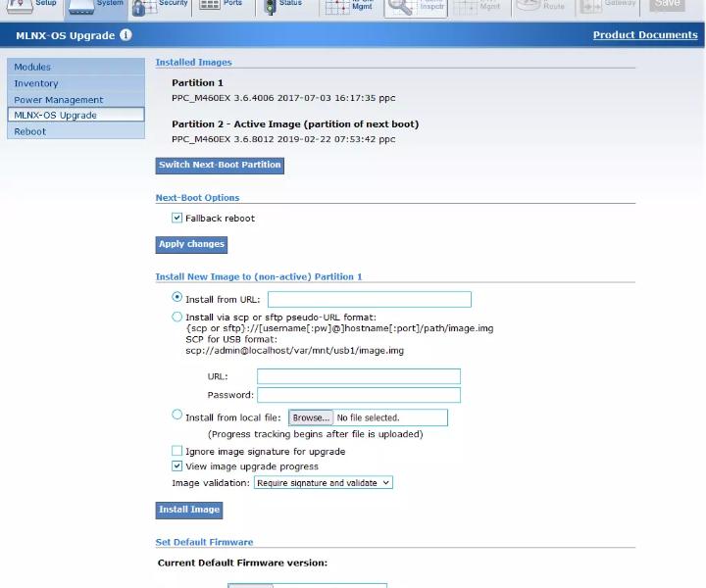This screenshot has width=706, height=588.
Task: Uncheck View image upgrade progress
Action: (176, 466)
